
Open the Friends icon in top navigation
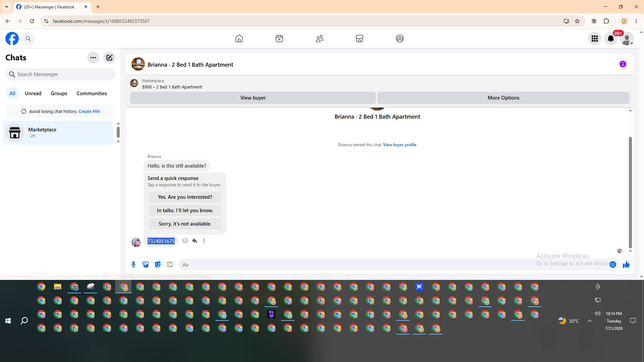(320, 39)
